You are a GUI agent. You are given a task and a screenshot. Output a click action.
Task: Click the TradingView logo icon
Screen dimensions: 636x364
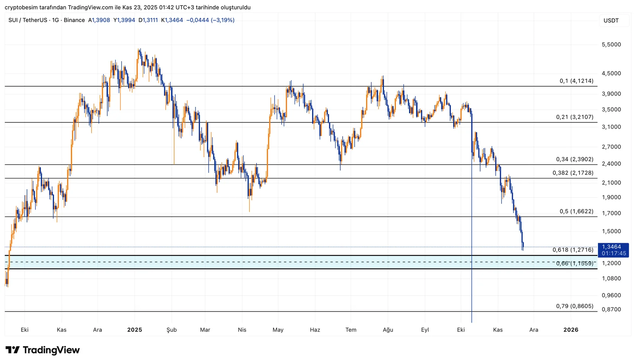12,350
